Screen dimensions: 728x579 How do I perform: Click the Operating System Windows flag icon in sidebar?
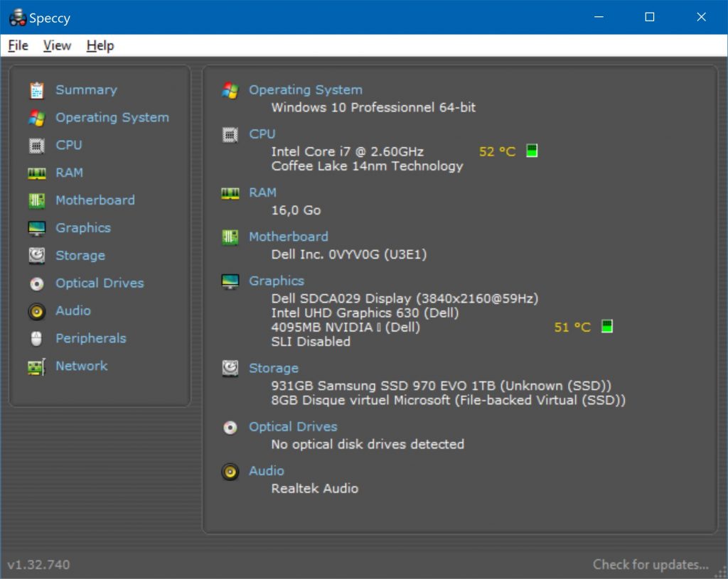37,118
